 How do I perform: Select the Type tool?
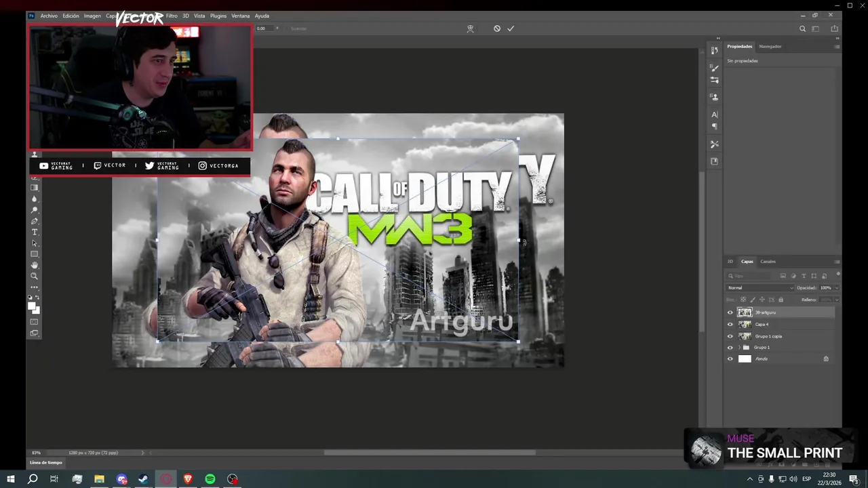pos(35,232)
